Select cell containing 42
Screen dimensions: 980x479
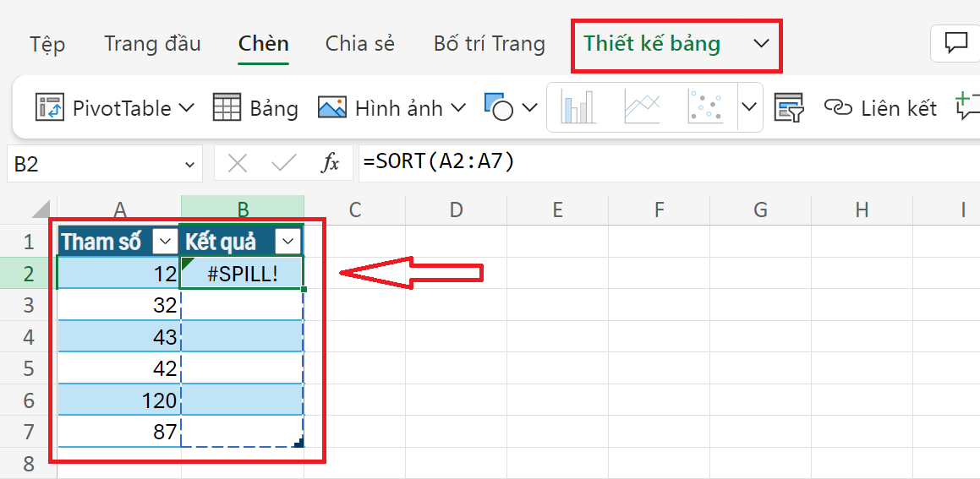118,367
